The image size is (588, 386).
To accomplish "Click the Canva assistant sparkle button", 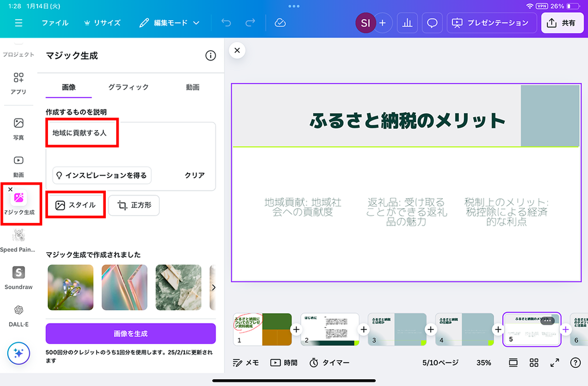I will click(x=19, y=353).
